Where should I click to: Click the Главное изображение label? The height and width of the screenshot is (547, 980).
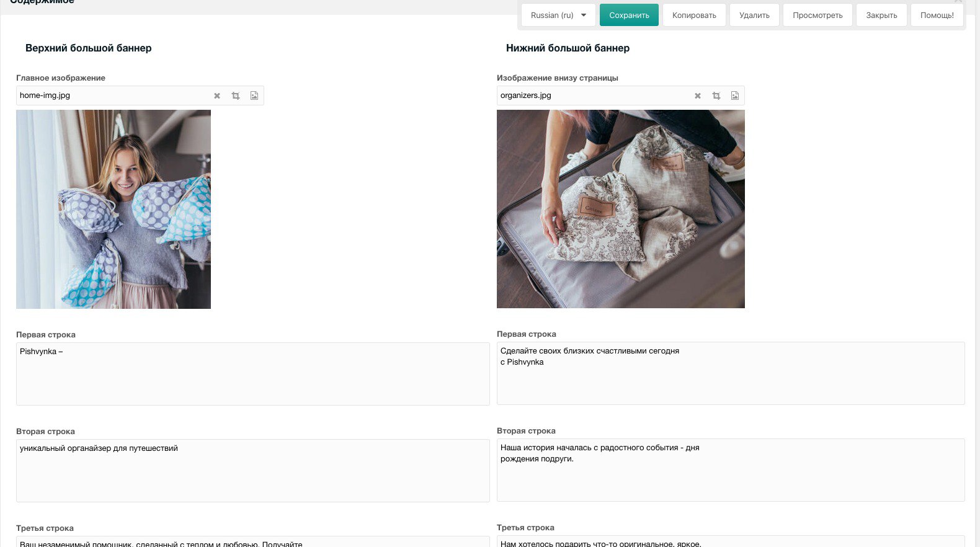[61, 78]
